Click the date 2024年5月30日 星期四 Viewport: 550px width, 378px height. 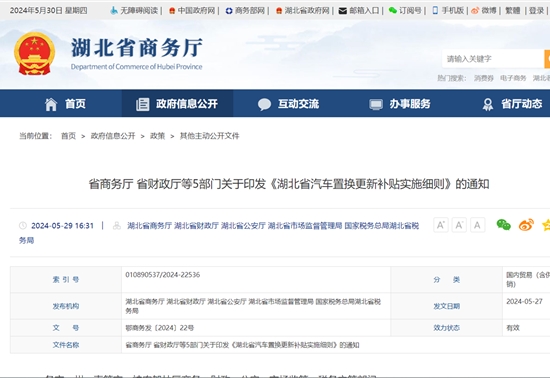tap(48, 11)
